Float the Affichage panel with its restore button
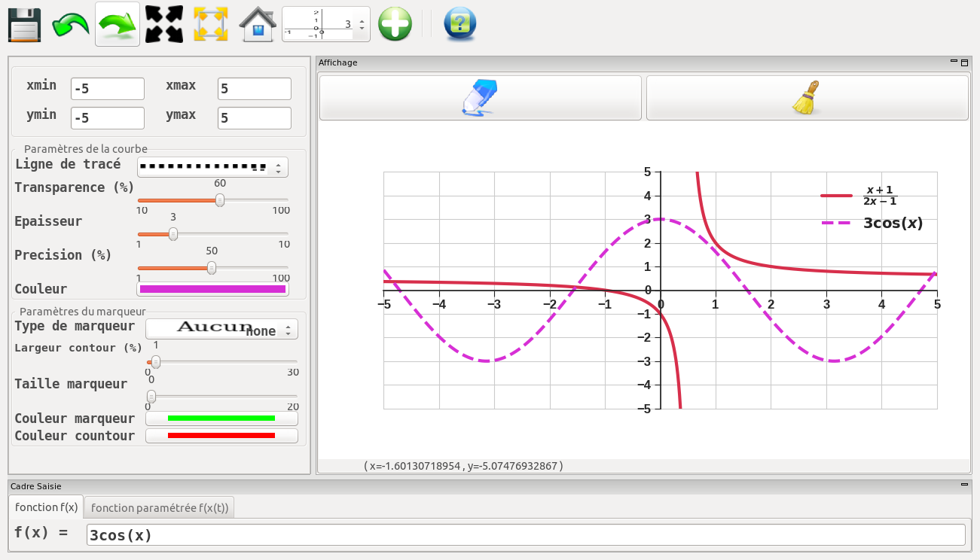 coord(964,62)
